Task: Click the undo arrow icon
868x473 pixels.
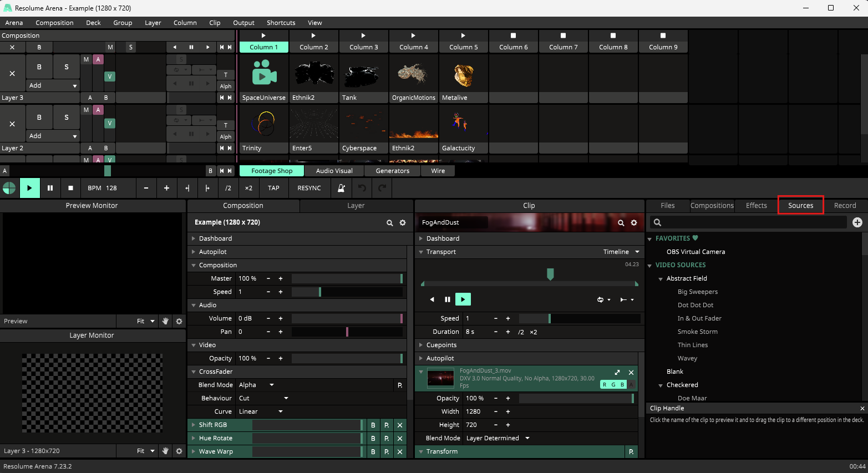Action: [362, 188]
